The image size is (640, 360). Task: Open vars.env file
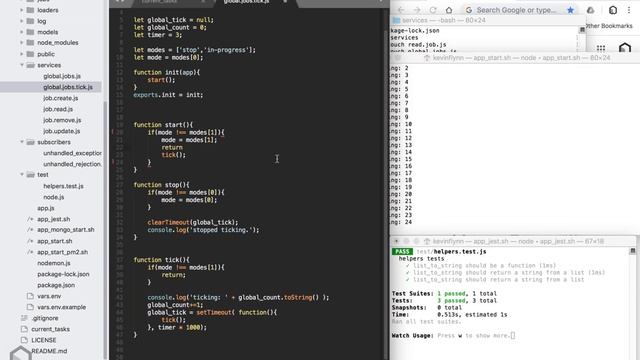tap(49, 296)
